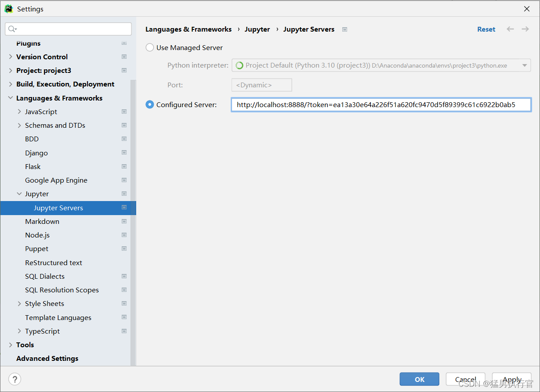The height and width of the screenshot is (392, 540).
Task: Click the project-level icon beside Jupyter
Action: point(124,194)
